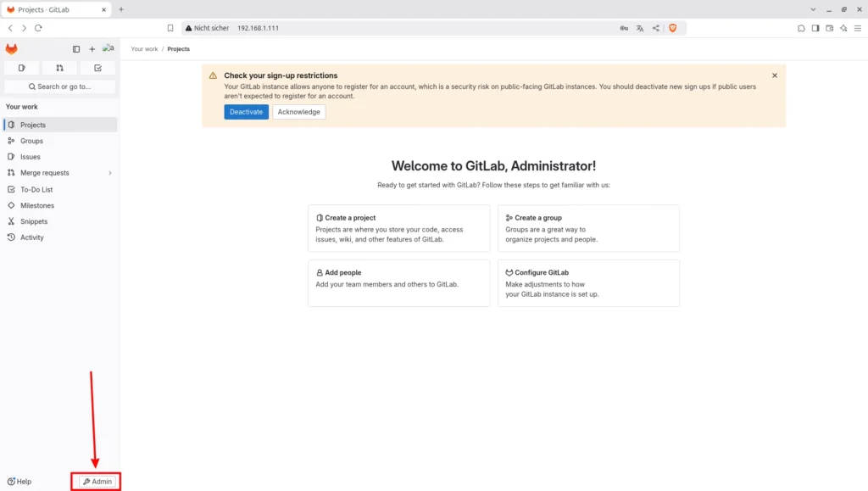Dismiss the sign-up restrictions alert
868x491 pixels.
tap(774, 75)
